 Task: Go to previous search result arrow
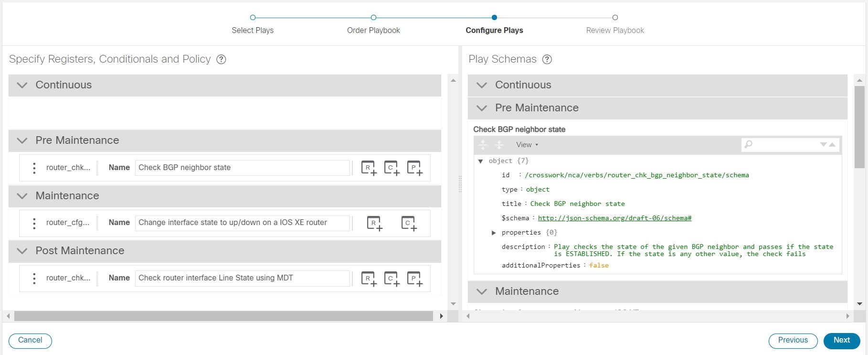[832, 144]
